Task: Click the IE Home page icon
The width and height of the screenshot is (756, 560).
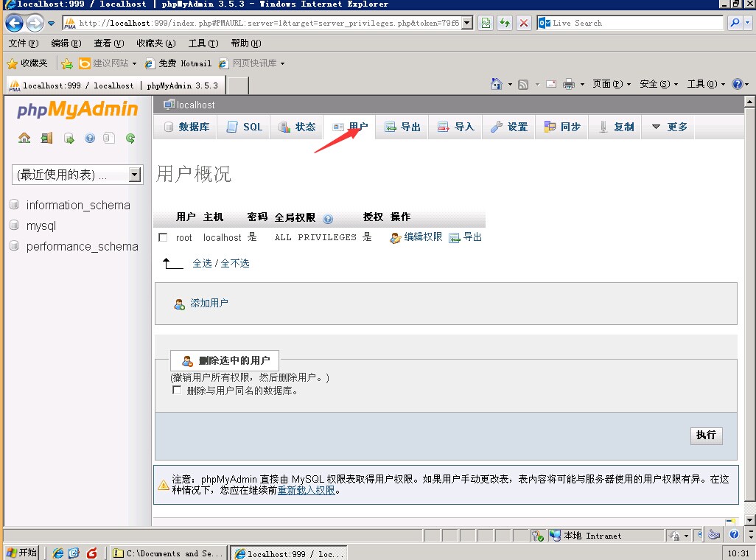Action: point(496,84)
